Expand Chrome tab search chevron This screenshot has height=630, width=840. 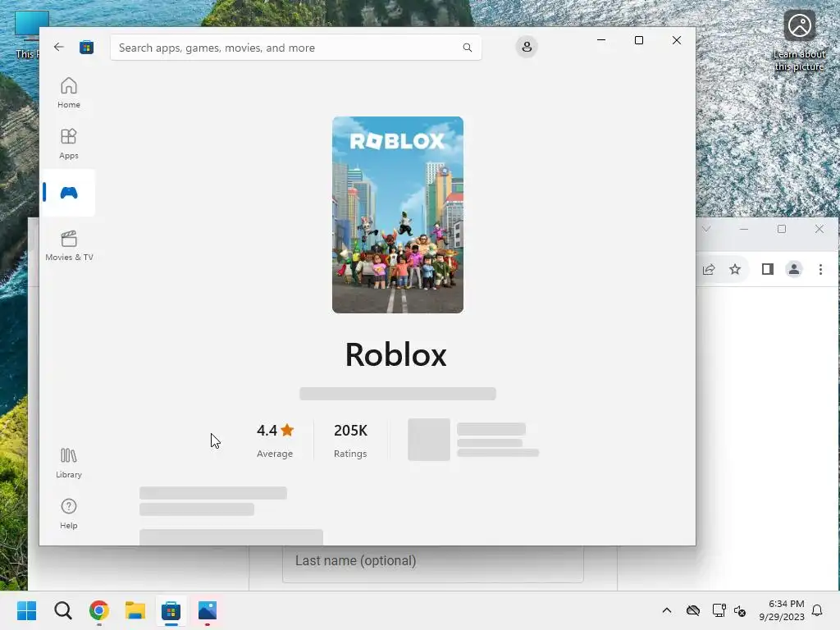click(706, 229)
